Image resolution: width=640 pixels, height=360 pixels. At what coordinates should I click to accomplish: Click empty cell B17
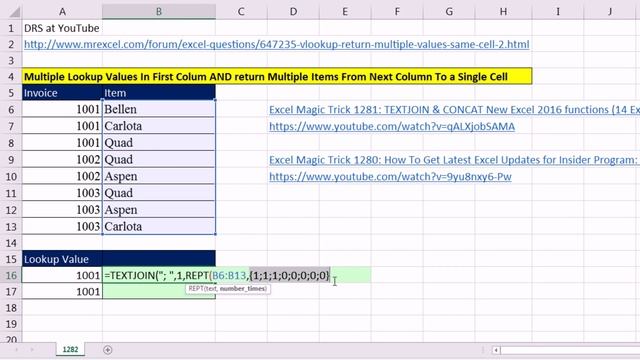159,292
